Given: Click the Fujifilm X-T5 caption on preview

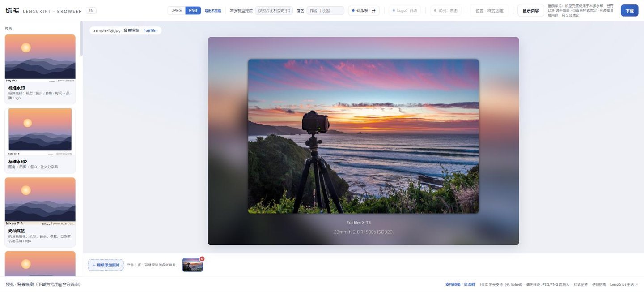Looking at the screenshot, I should point(359,223).
